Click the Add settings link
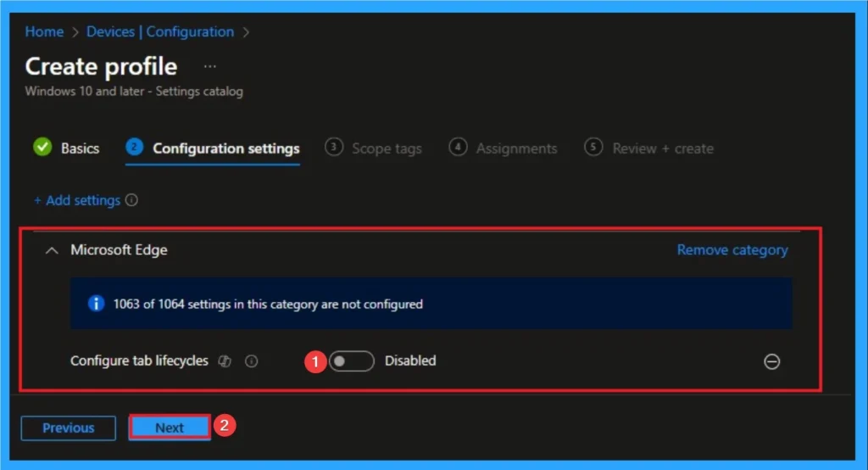This screenshot has width=868, height=470. (x=77, y=200)
